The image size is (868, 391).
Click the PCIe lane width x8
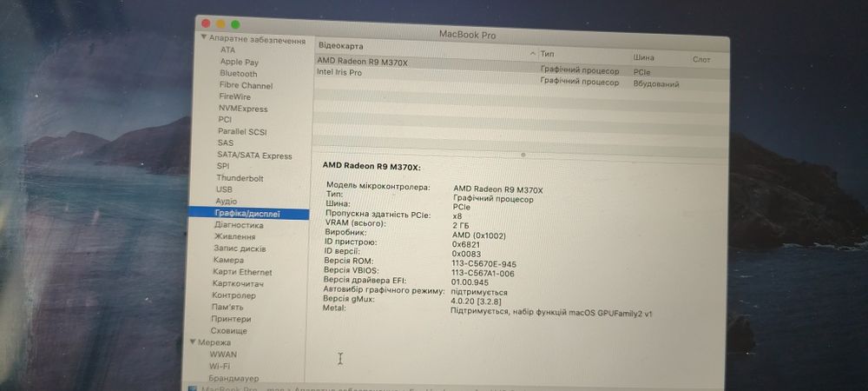click(457, 216)
